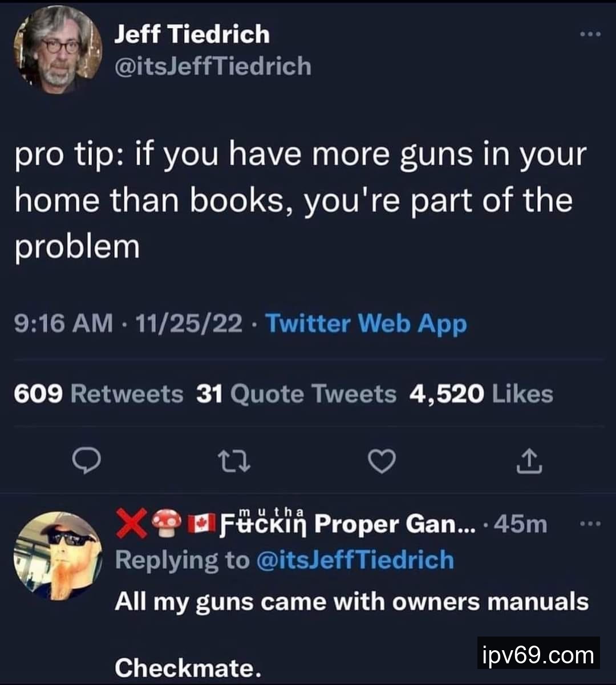Open the Twitter Web App link
The height and width of the screenshot is (685, 616).
(x=366, y=324)
